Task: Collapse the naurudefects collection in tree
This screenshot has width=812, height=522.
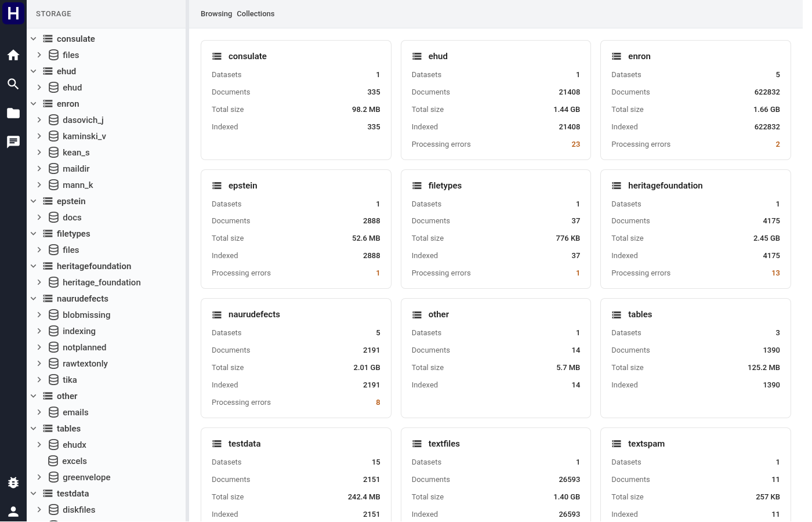Action: pos(34,299)
